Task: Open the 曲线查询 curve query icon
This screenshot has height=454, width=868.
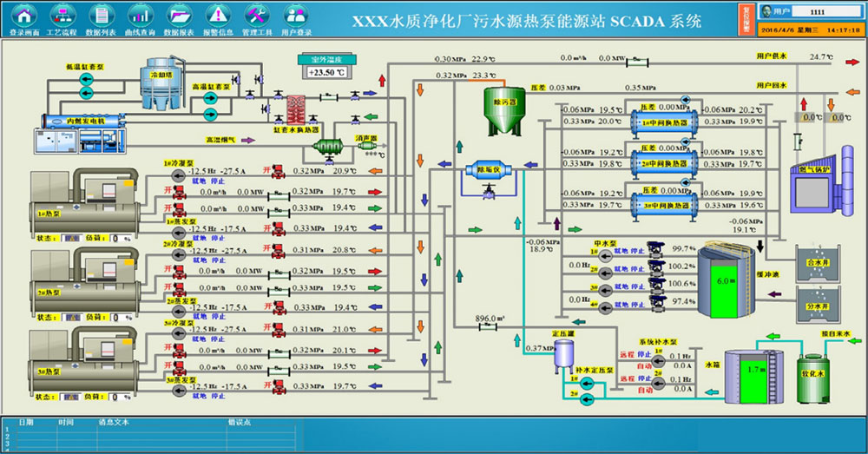Action: (x=140, y=15)
